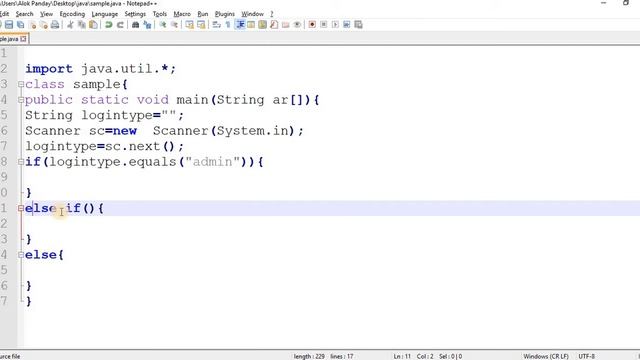
Task: Toggle Show All Characters pilcrow icon
Action: pyautogui.click(x=228, y=25)
